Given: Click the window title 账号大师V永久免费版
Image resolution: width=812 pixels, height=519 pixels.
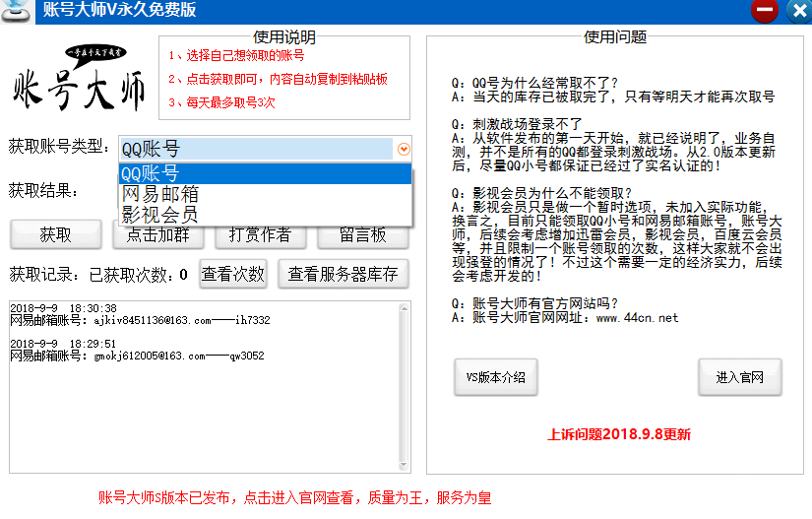Looking at the screenshot, I should [120, 10].
